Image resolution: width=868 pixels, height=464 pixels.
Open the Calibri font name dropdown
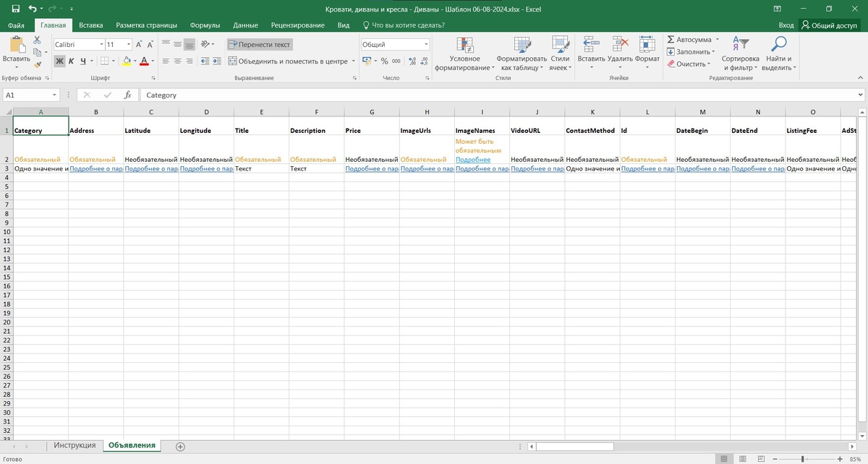101,44
